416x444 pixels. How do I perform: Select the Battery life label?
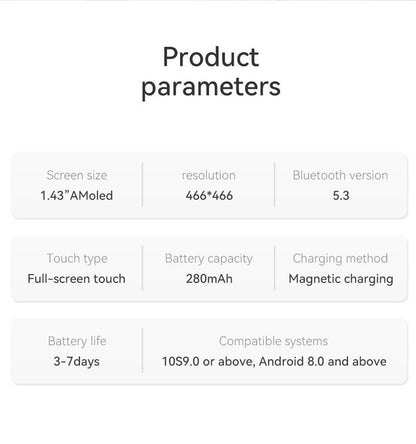[77, 341]
